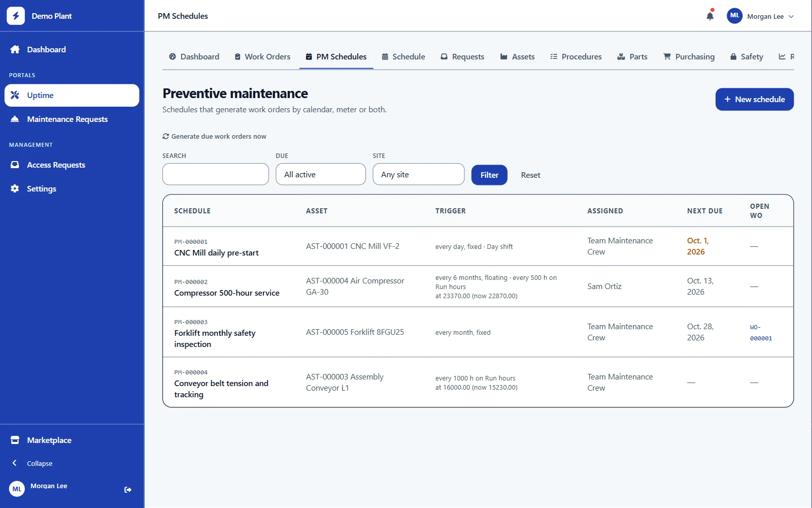Open CNC Mill daily pre-start schedule
Screen dimensions: 812x508
tap(216, 252)
